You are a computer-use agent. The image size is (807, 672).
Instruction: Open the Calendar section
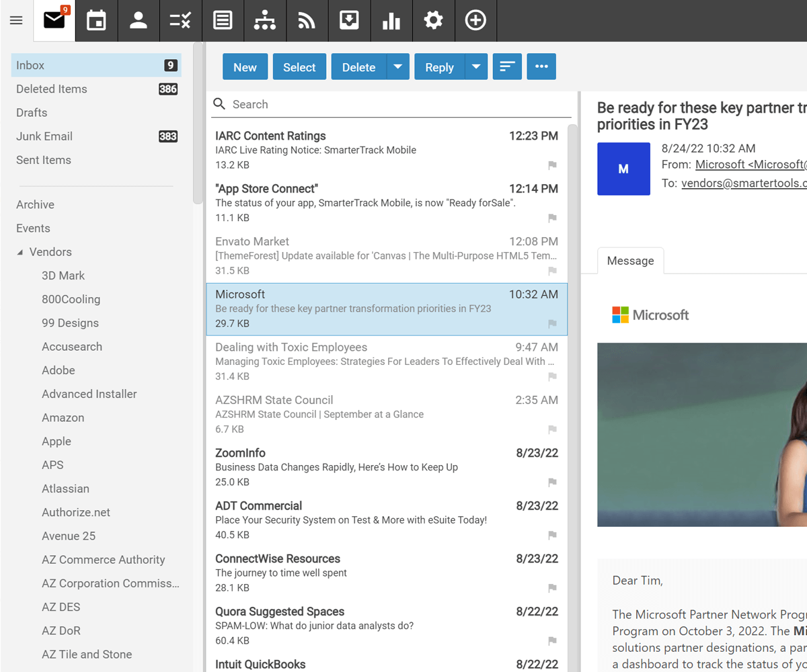click(96, 20)
